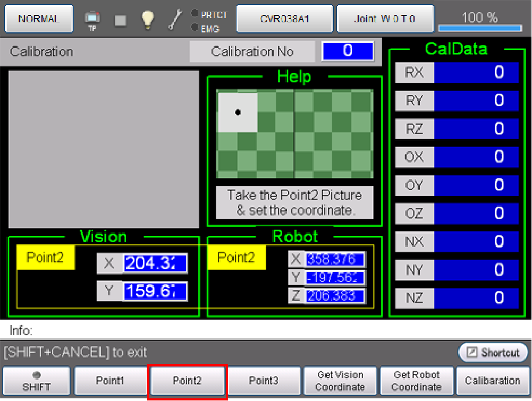Switch to Point1
The height and width of the screenshot is (401, 532).
[x=110, y=381]
